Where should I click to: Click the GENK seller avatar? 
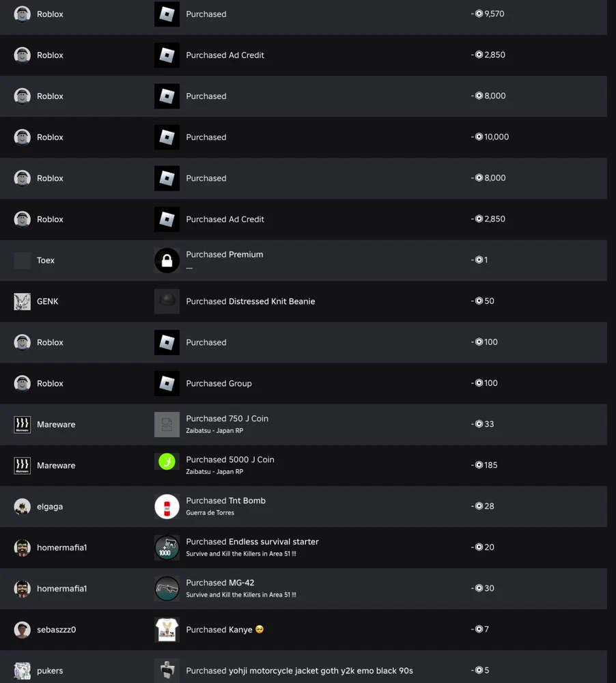coord(23,301)
